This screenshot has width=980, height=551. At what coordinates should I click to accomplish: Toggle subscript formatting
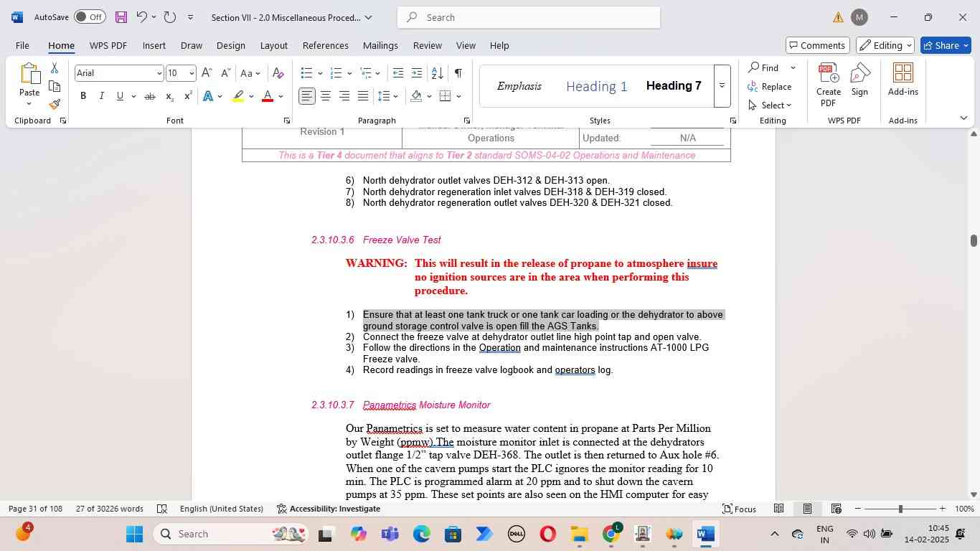pos(169,96)
